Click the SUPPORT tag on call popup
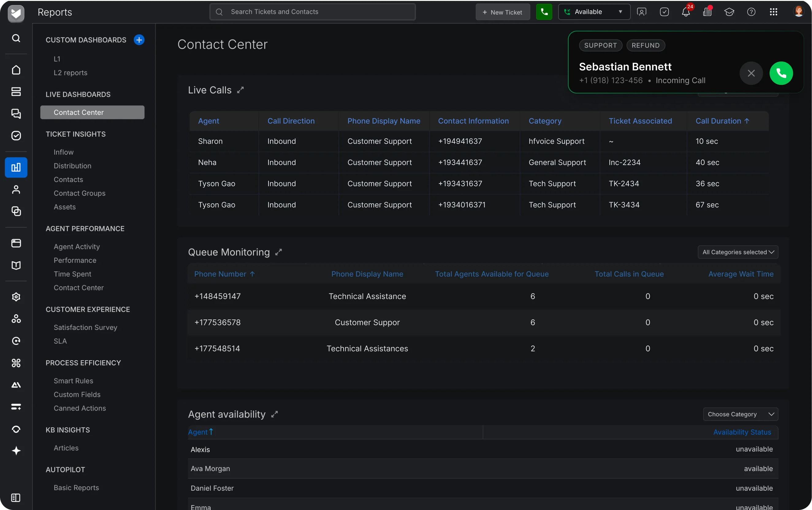This screenshot has width=812, height=510. tap(600, 45)
